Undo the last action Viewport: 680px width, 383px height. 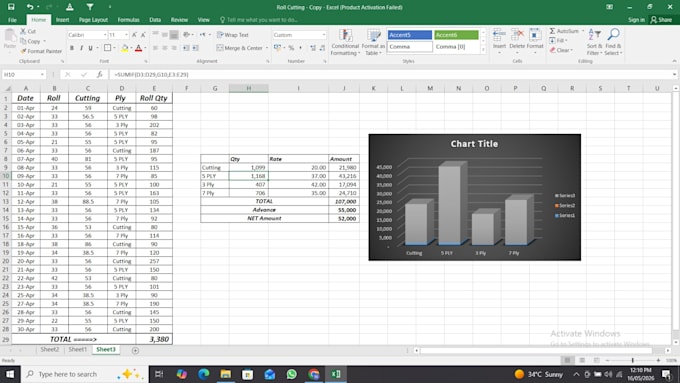coord(29,7)
